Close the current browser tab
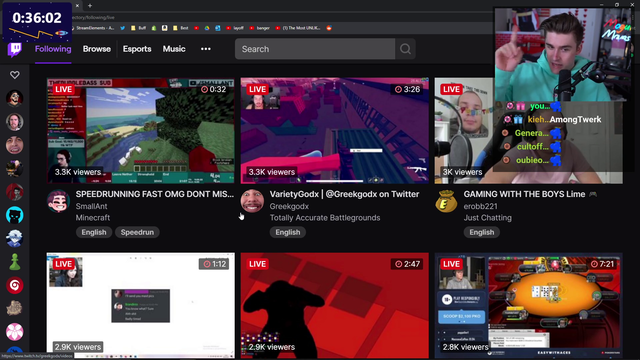Viewport: 640px width, 360px height. point(77,6)
